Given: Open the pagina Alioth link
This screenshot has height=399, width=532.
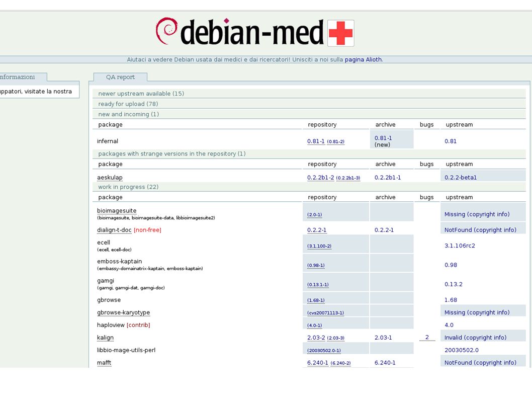Looking at the screenshot, I should point(364,59).
